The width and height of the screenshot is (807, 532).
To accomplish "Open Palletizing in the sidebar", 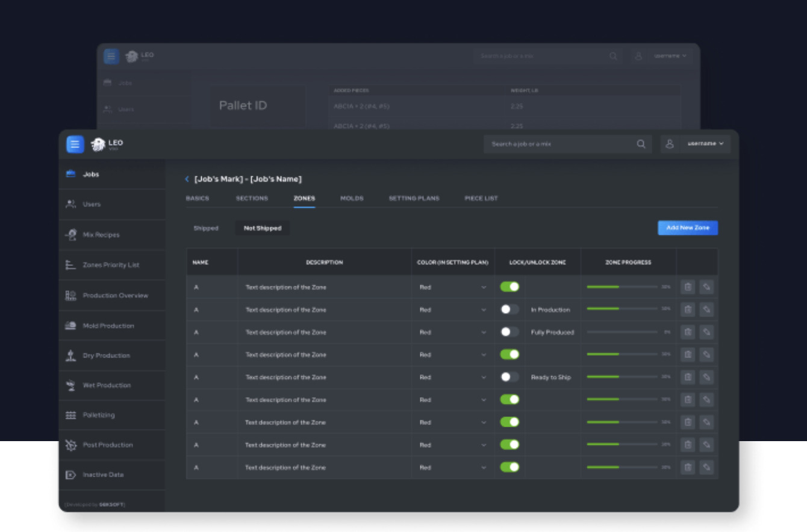I will [112, 415].
